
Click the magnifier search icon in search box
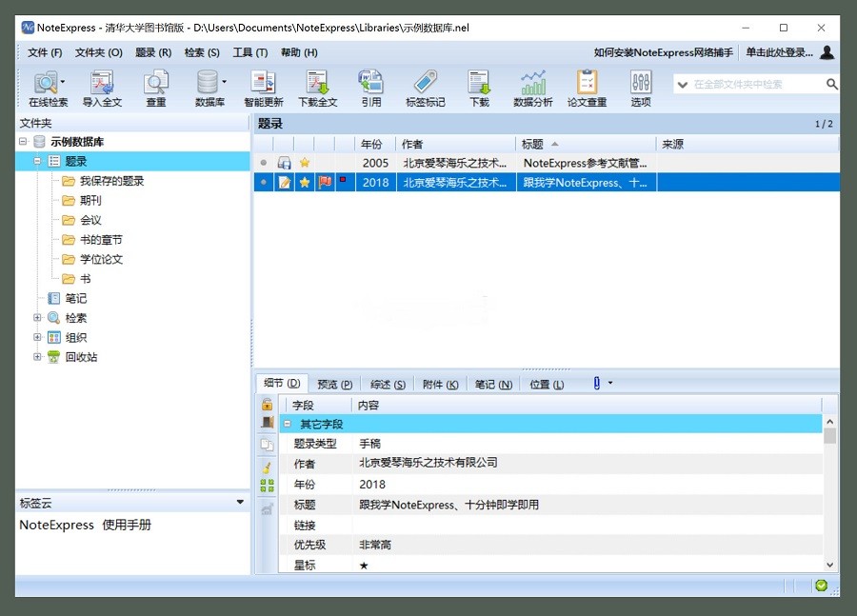[x=832, y=84]
